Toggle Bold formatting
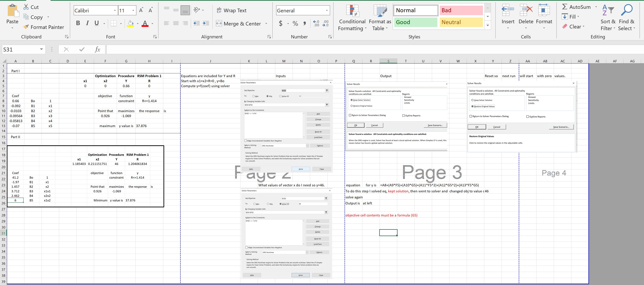Image resolution: width=644 pixels, height=285 pixels. pyautogui.click(x=78, y=23)
